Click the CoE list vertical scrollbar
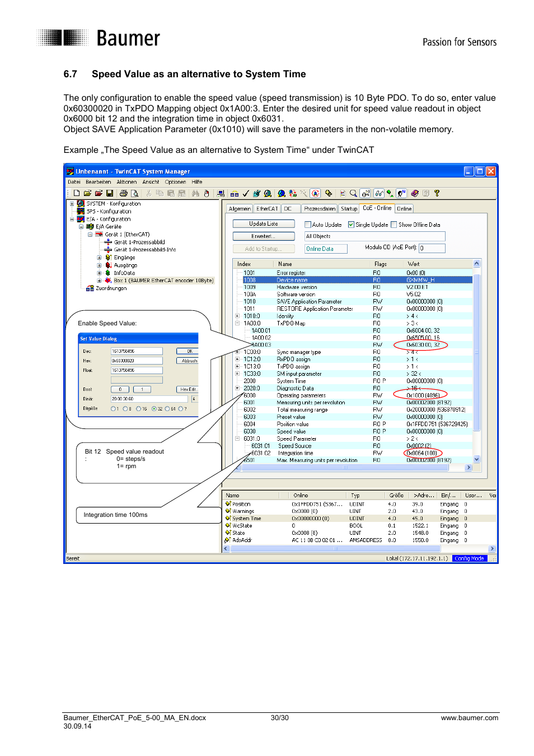The width and height of the screenshot is (534, 756). (x=477, y=361)
